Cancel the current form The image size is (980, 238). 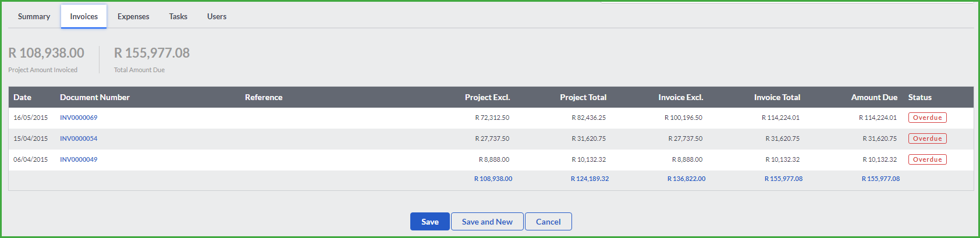(x=548, y=222)
